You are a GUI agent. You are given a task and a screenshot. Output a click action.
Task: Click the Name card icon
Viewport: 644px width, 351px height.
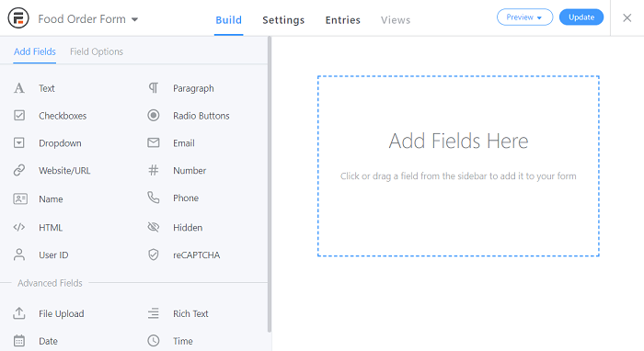coord(20,198)
